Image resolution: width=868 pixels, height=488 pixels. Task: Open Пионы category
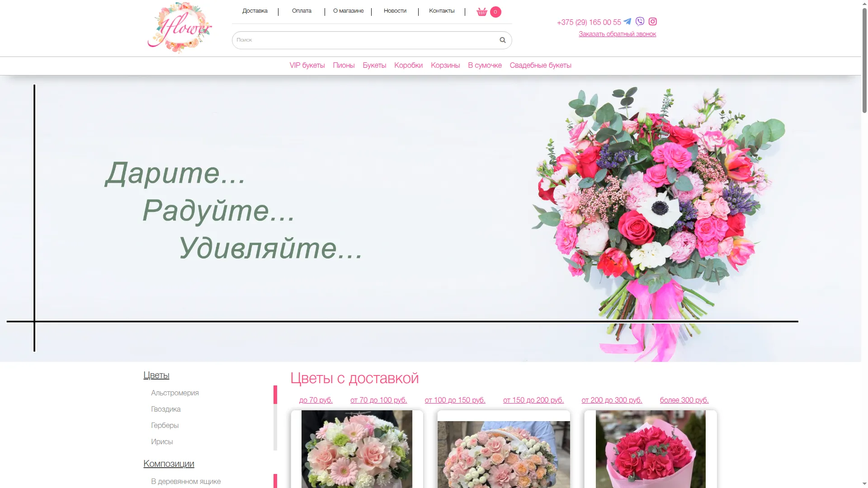(344, 66)
